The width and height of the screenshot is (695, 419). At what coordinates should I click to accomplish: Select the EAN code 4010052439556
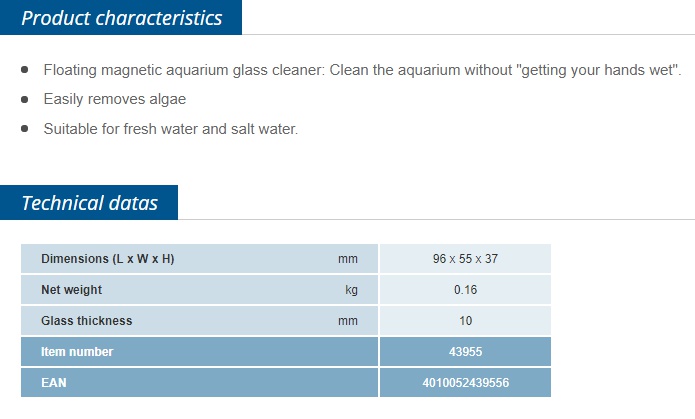coord(465,383)
